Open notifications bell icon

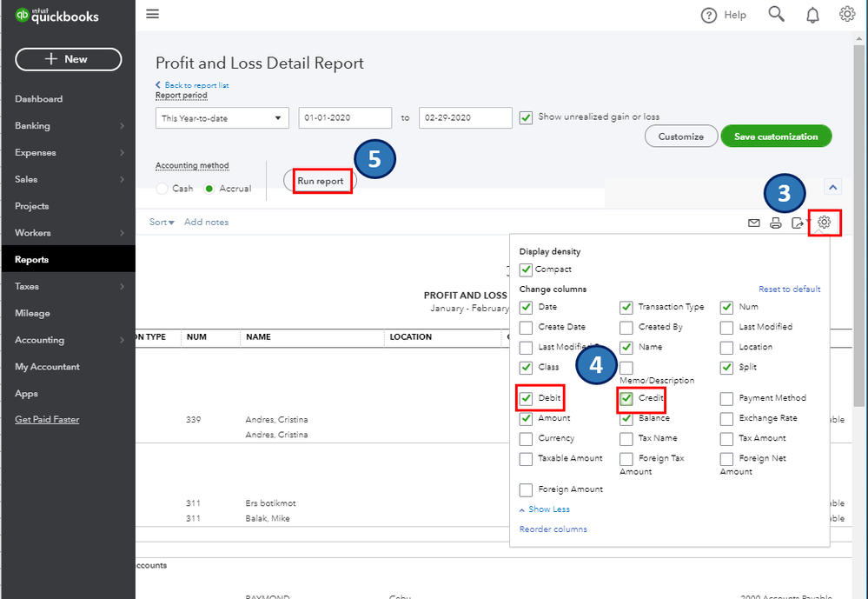point(812,14)
